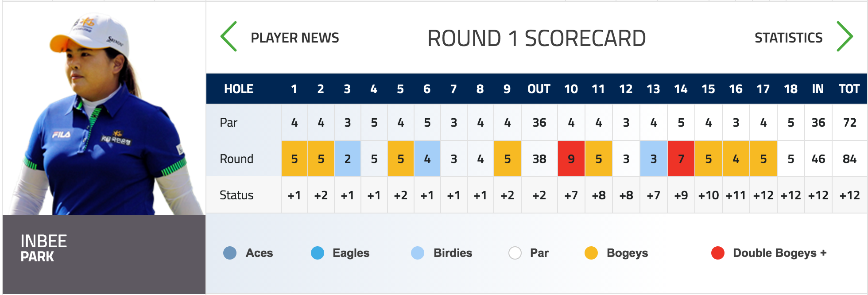Click the Birdies light blue legend dot
The image size is (868, 295).
[x=418, y=253]
